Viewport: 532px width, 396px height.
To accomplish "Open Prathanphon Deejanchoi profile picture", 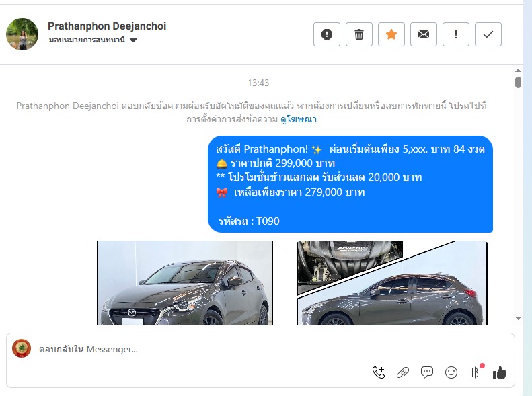I will (22, 34).
